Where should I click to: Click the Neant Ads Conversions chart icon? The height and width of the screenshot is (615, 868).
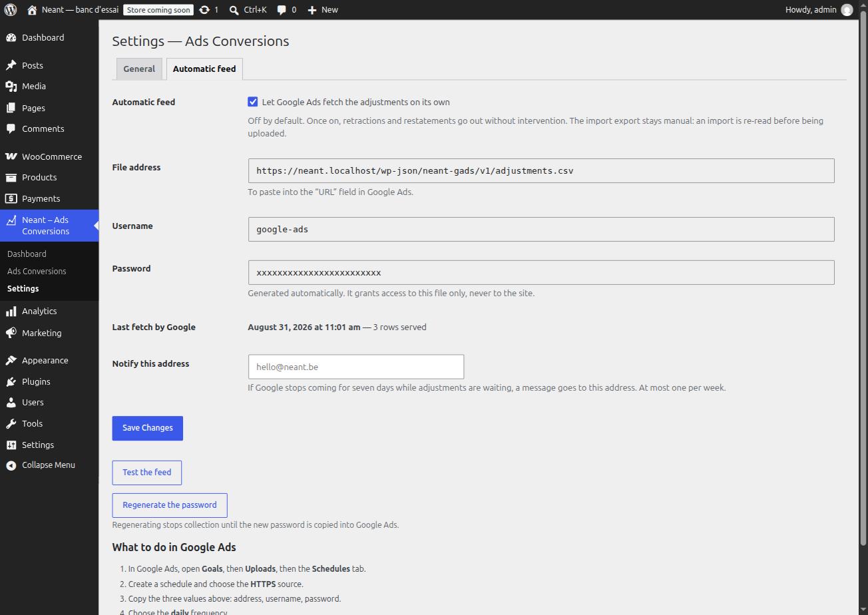(11, 220)
